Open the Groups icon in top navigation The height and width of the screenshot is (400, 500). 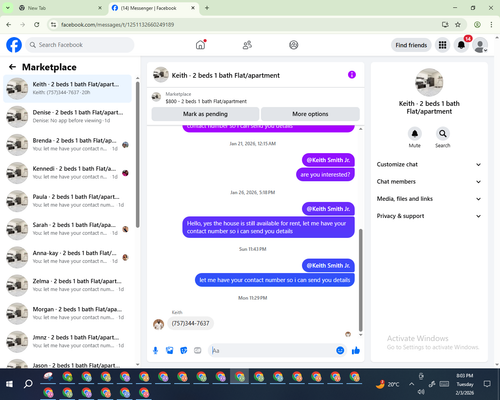coord(294,45)
